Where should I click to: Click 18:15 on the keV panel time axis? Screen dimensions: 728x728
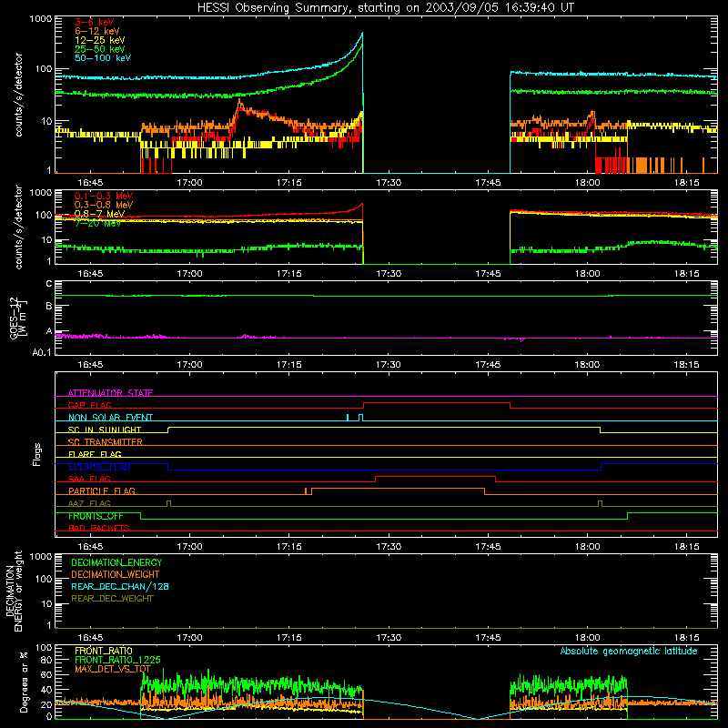tap(687, 183)
